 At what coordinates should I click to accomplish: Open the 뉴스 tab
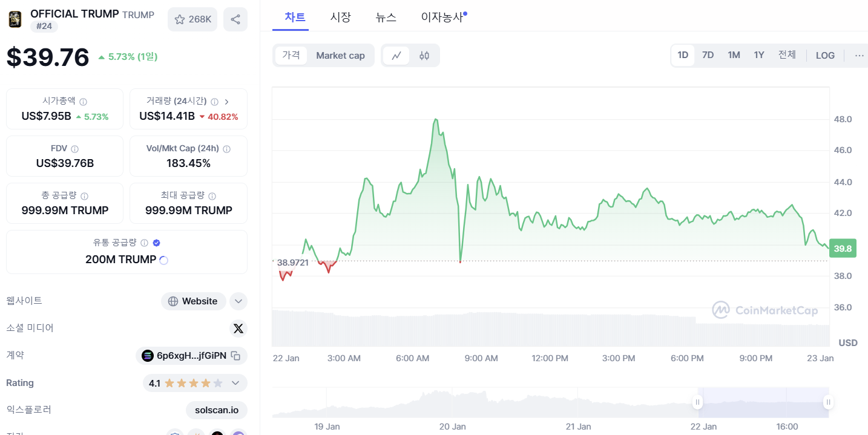coord(386,17)
